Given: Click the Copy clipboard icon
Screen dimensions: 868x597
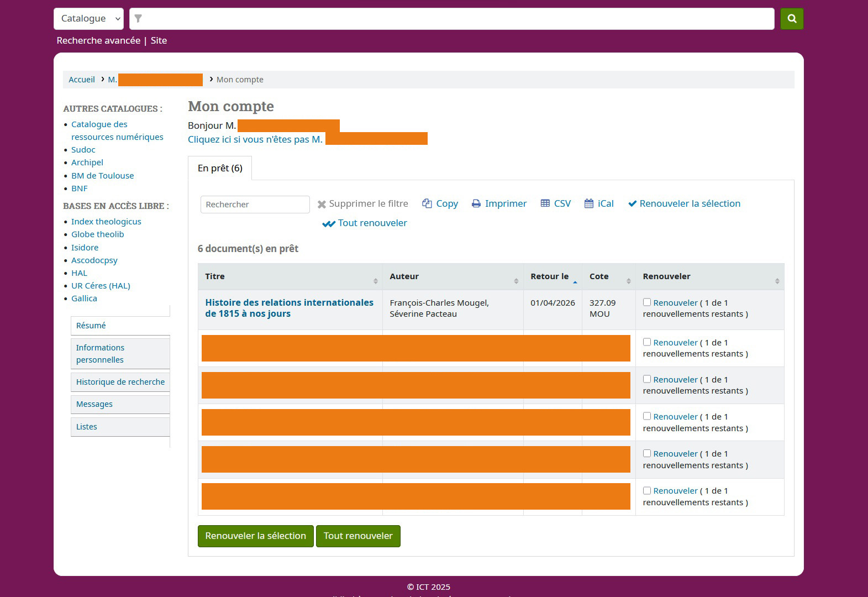Looking at the screenshot, I should 427,203.
